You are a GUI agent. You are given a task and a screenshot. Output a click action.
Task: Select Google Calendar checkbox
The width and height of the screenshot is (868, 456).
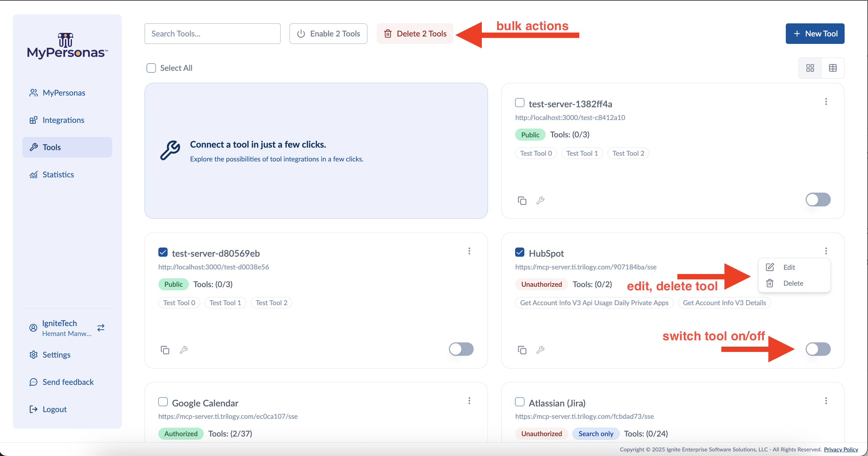point(163,402)
